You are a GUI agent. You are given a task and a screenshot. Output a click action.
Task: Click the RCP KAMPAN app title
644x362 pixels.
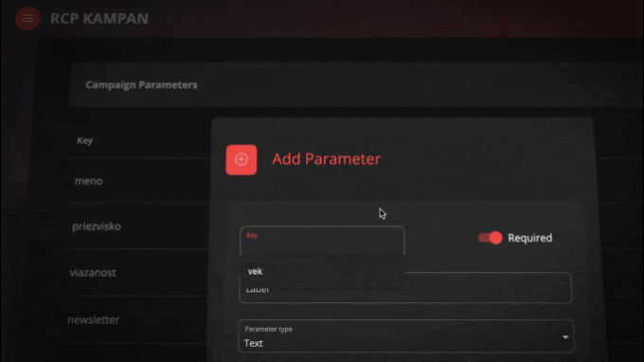pos(99,19)
